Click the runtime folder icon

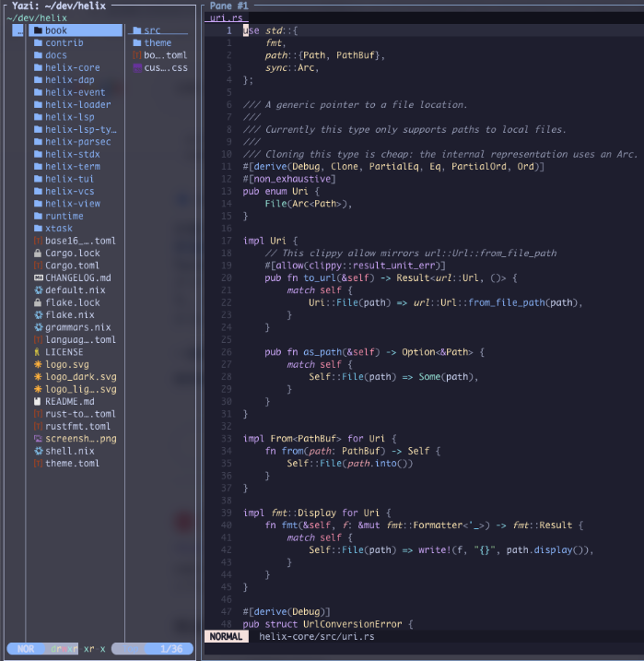[x=38, y=216]
